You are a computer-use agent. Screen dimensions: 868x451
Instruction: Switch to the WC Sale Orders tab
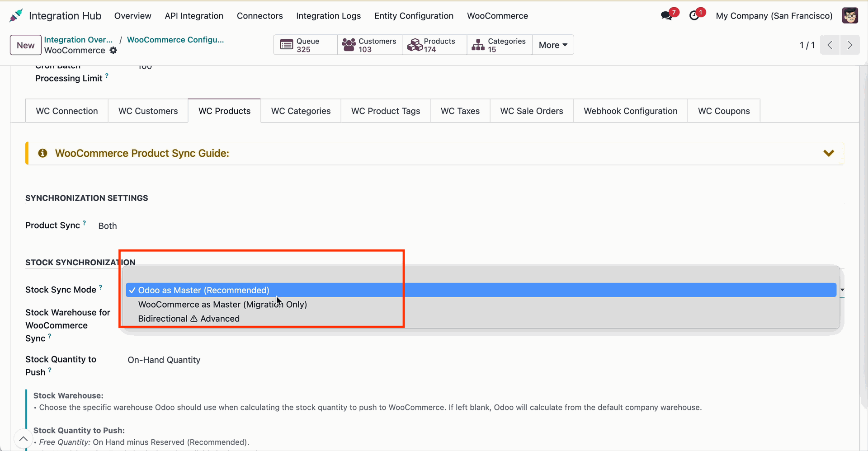point(532,111)
